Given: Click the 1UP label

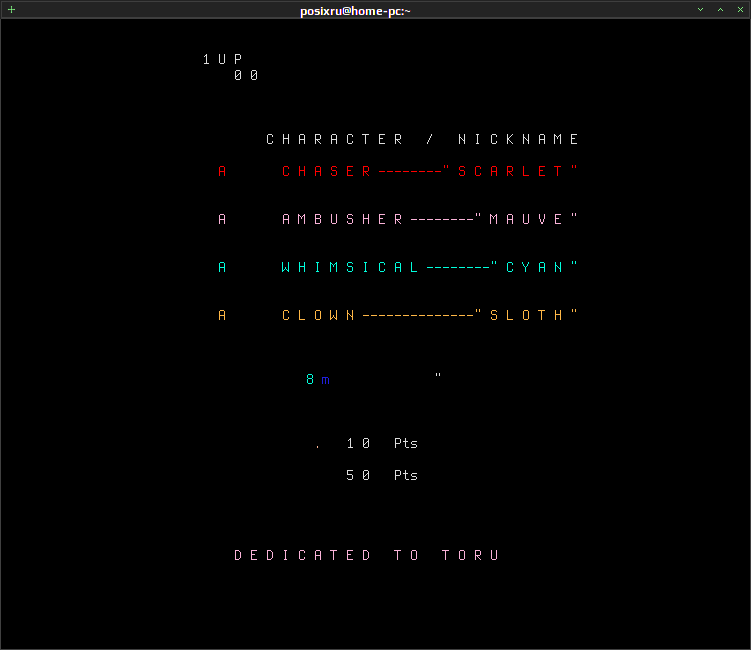Looking at the screenshot, I should (223, 59).
